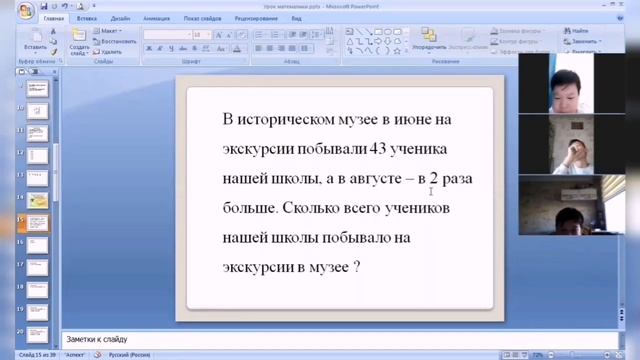This screenshot has height=360, width=640.
Task: Click the Save icon in quick access toolbar
Action: click(x=44, y=6)
